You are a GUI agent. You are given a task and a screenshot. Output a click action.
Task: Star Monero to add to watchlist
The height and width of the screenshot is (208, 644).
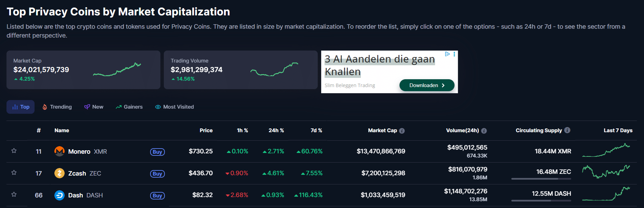[x=14, y=151]
